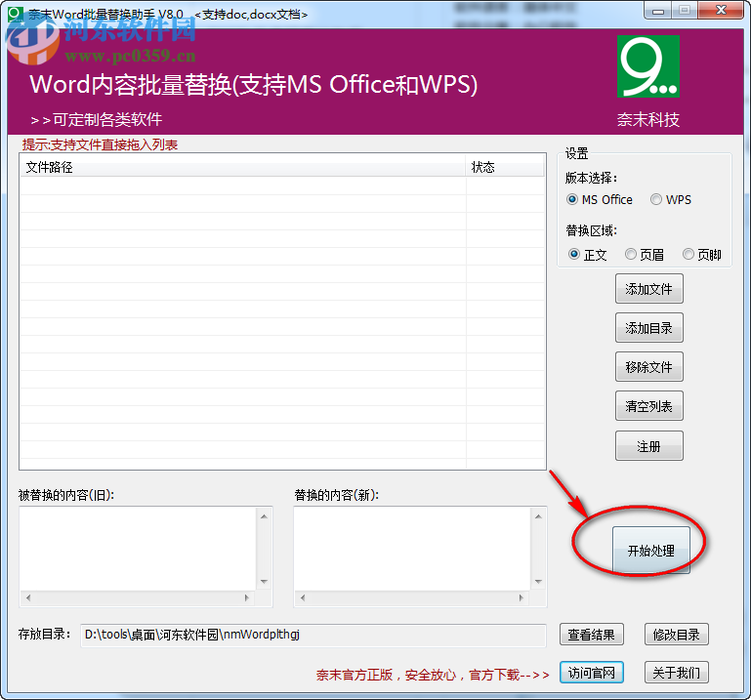Viewport: 751px width, 700px height.
Task: Click the 奈末科技 label under the logo
Action: 648,119
